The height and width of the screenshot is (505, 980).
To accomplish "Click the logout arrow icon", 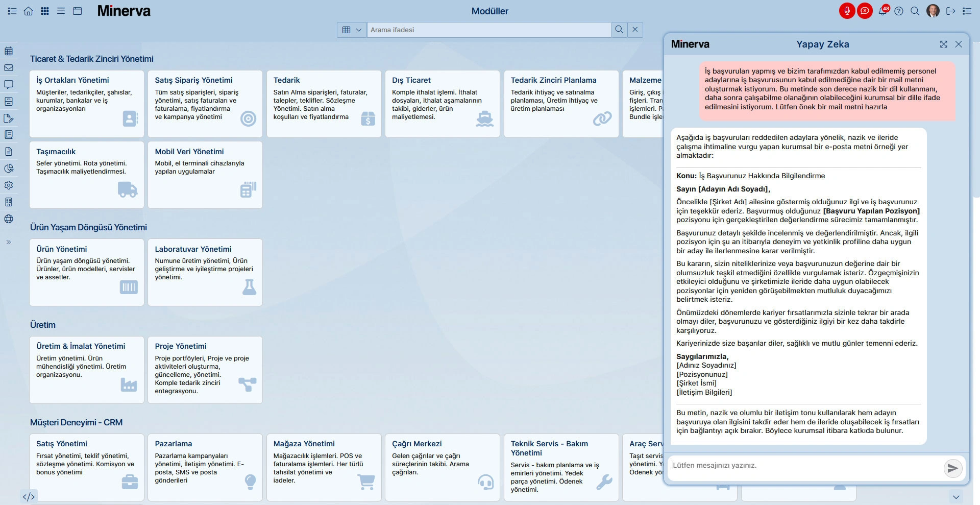I will pos(950,11).
